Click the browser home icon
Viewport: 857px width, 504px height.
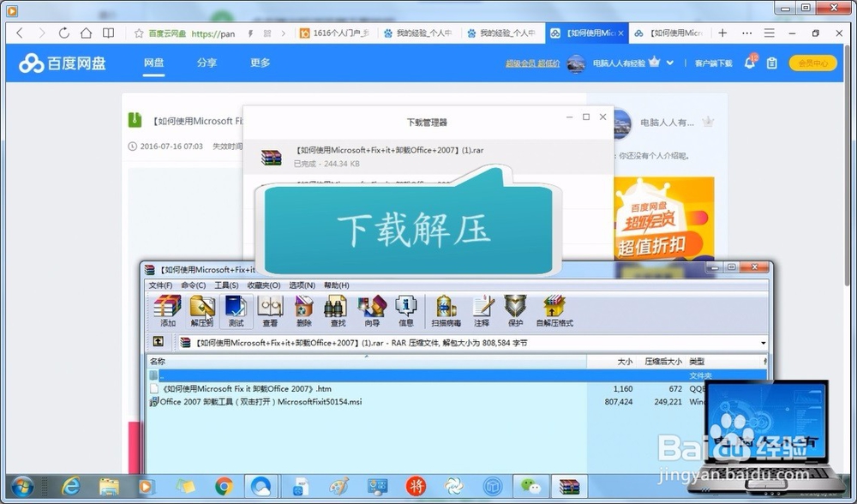[x=86, y=33]
